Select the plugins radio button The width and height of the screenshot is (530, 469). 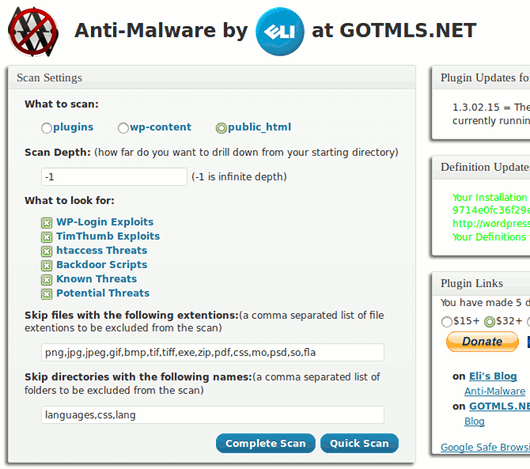point(46,128)
